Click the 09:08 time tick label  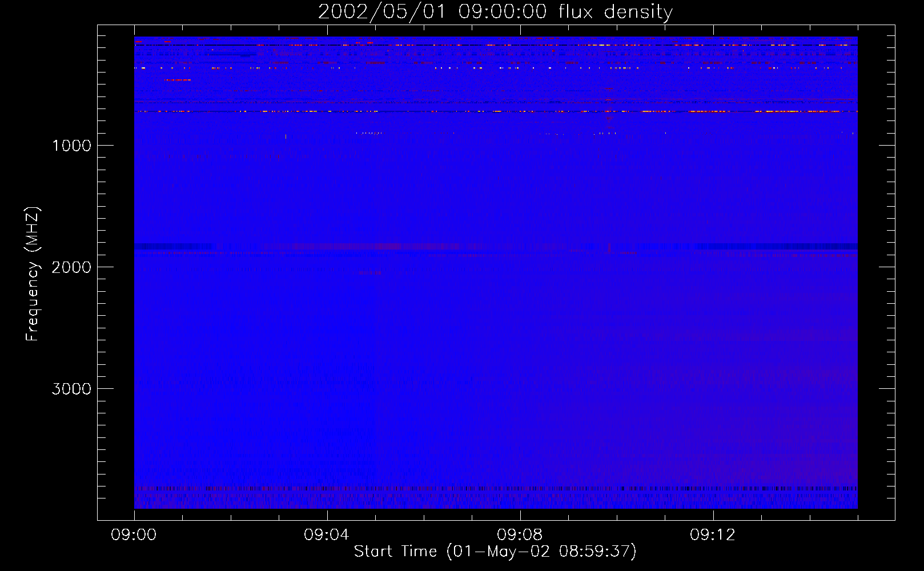(520, 535)
